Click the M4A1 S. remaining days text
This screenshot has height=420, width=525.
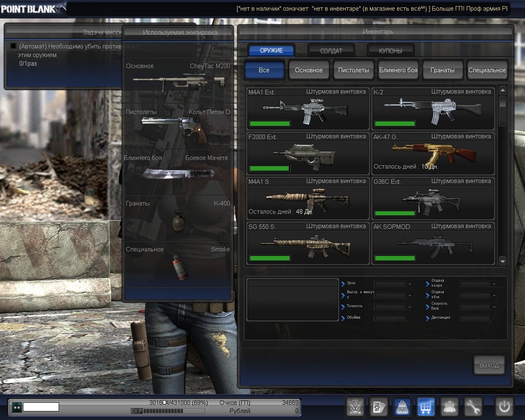point(281,212)
